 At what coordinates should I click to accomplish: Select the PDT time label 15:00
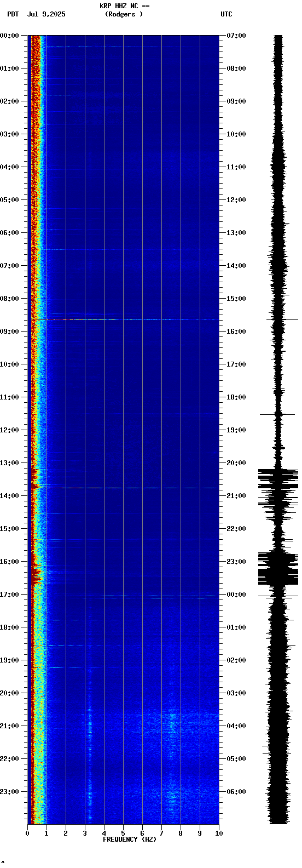(x=9, y=529)
